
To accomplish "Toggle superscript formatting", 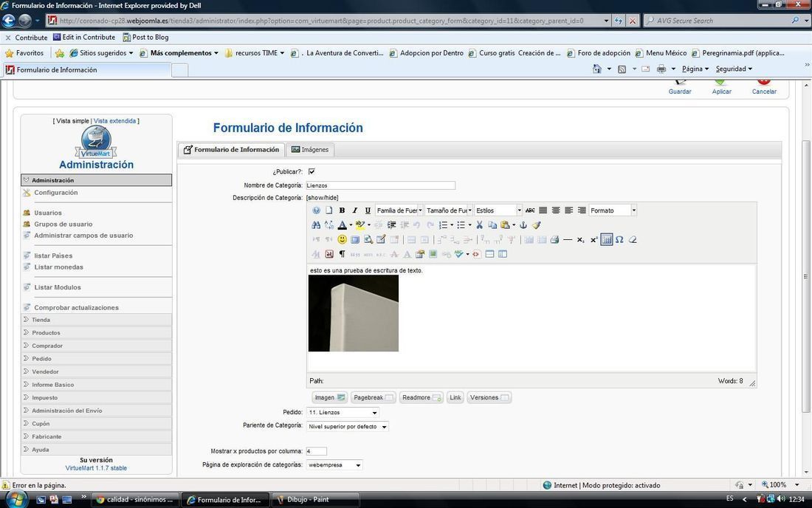I will 593,240.
